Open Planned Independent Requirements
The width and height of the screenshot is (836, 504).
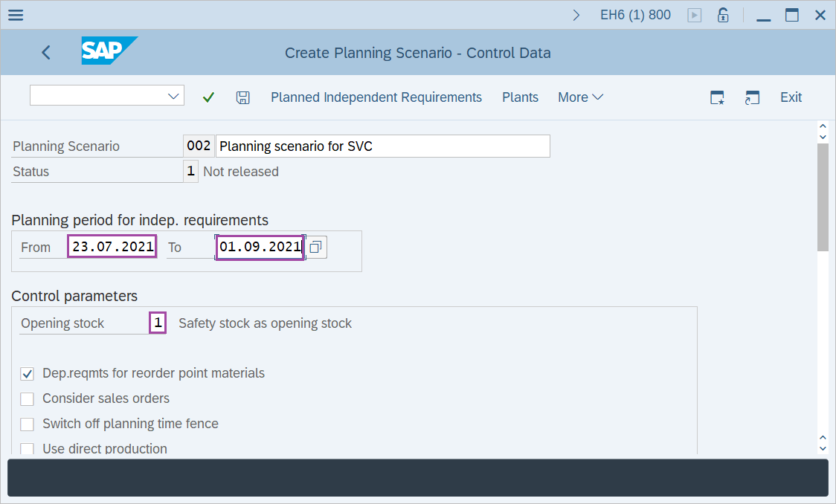pos(376,97)
